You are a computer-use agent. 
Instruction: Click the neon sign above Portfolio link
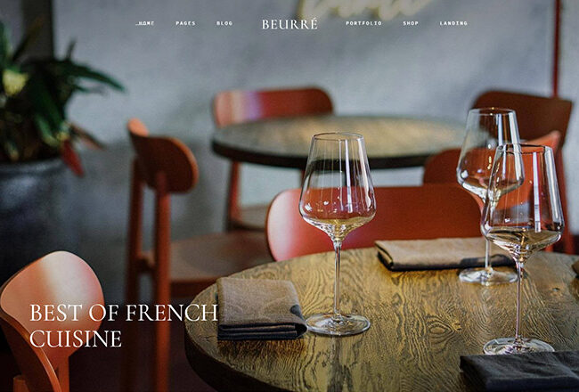(x=365, y=9)
